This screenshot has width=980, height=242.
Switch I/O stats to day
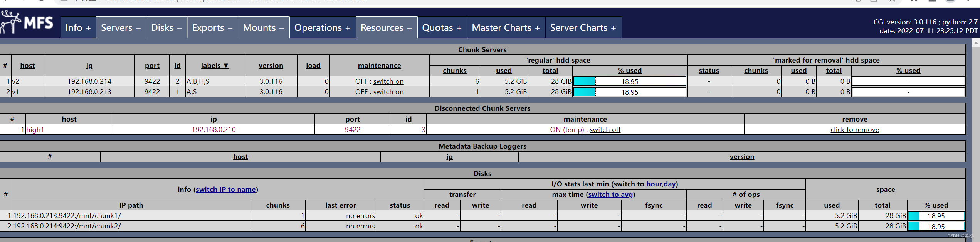coord(670,184)
